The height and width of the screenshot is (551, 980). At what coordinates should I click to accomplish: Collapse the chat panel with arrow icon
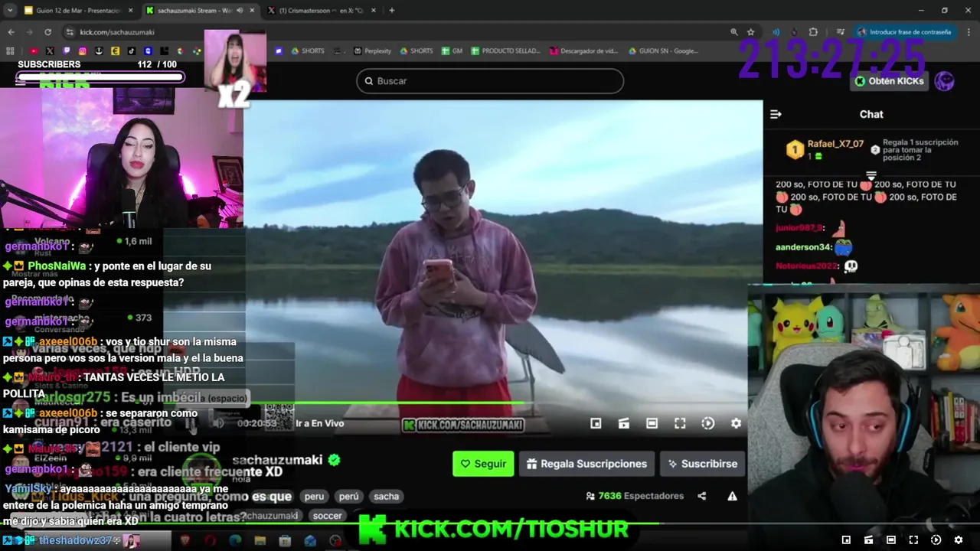tap(776, 114)
